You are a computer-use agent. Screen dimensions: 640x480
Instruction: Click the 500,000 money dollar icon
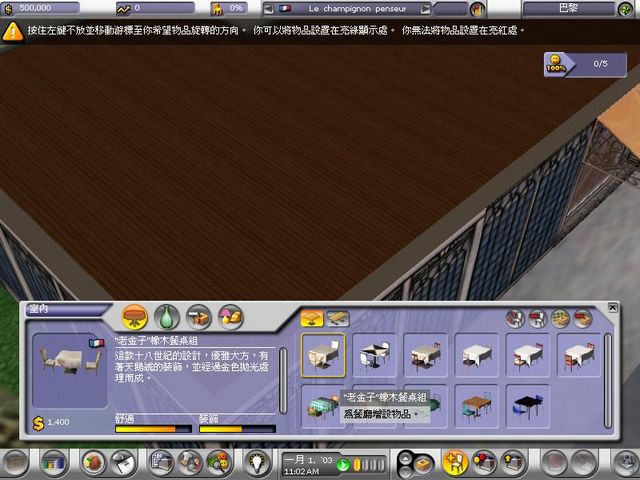coord(8,9)
